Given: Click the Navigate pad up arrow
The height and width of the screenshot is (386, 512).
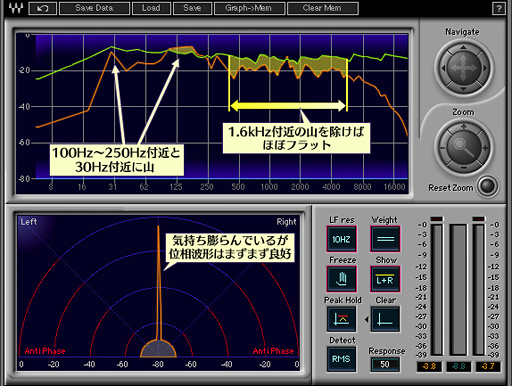Looking at the screenshot, I should [x=463, y=48].
